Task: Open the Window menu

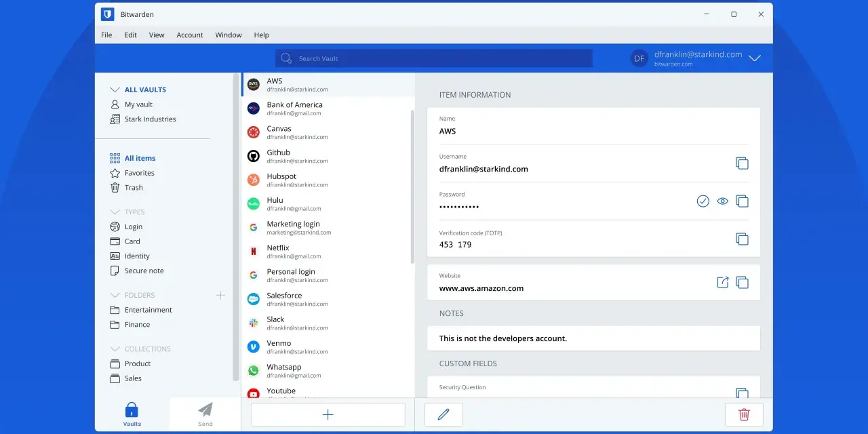Action: [x=229, y=35]
